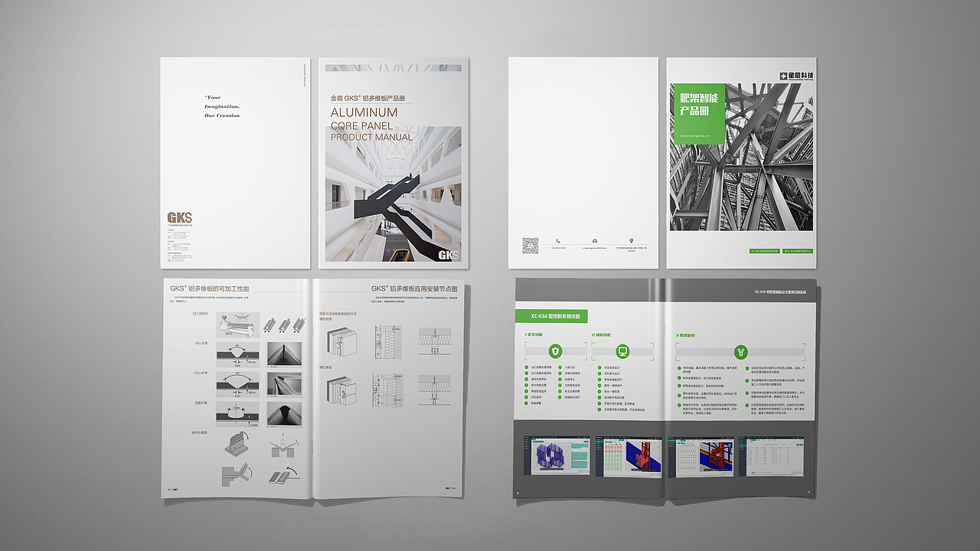The width and height of the screenshot is (980, 551).
Task: Click the location pin icon on the back cover
Action: 632,241
